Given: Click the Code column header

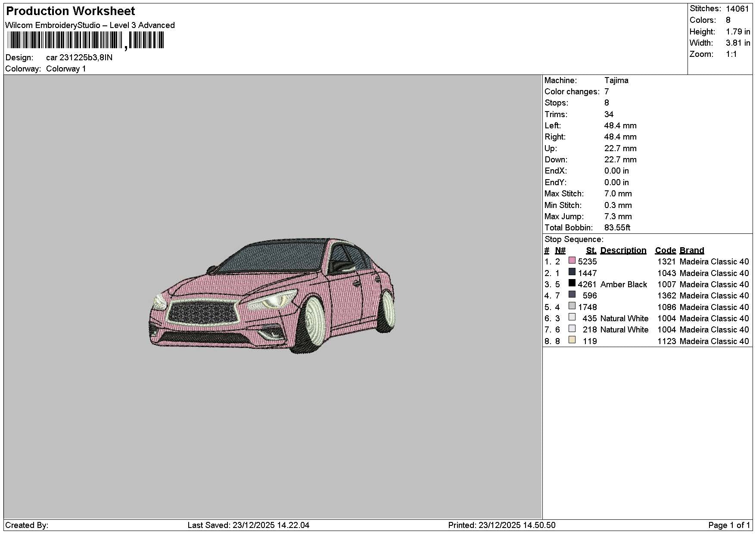Looking at the screenshot, I should pyautogui.click(x=665, y=251).
